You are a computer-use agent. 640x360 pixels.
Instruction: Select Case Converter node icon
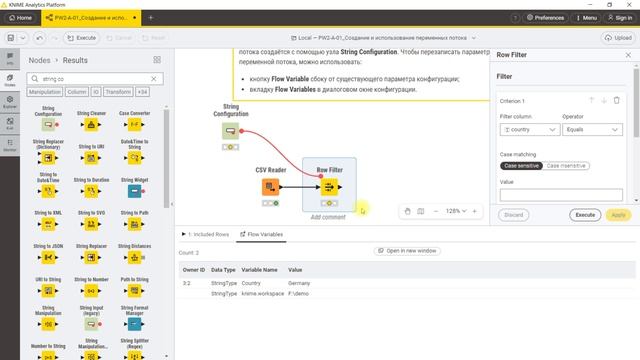[x=134, y=124]
